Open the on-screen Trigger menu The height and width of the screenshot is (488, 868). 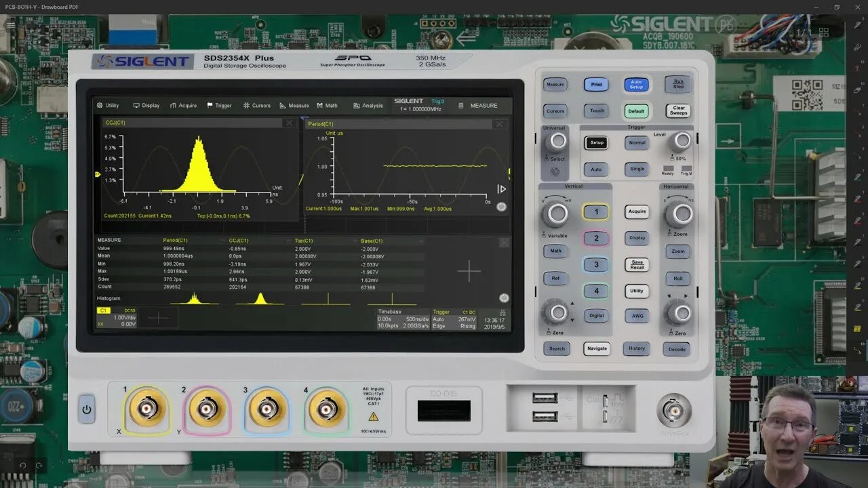pyautogui.click(x=219, y=106)
